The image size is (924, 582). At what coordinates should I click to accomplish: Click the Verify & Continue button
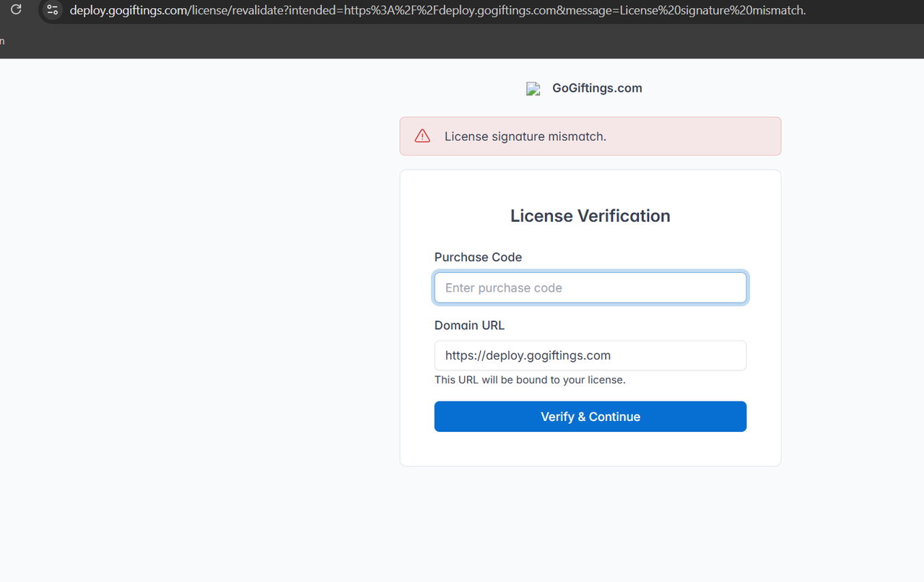click(x=590, y=417)
